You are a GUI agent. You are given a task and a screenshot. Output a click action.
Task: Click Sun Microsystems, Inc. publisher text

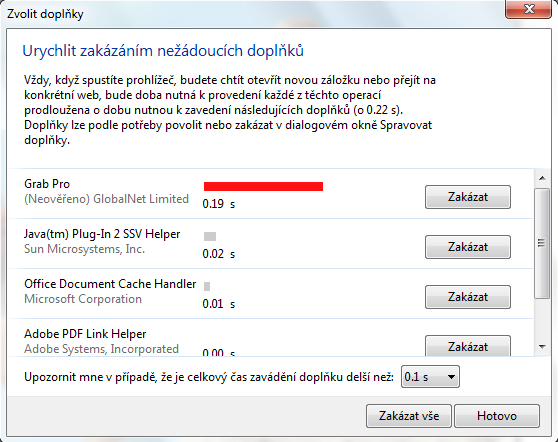point(84,249)
